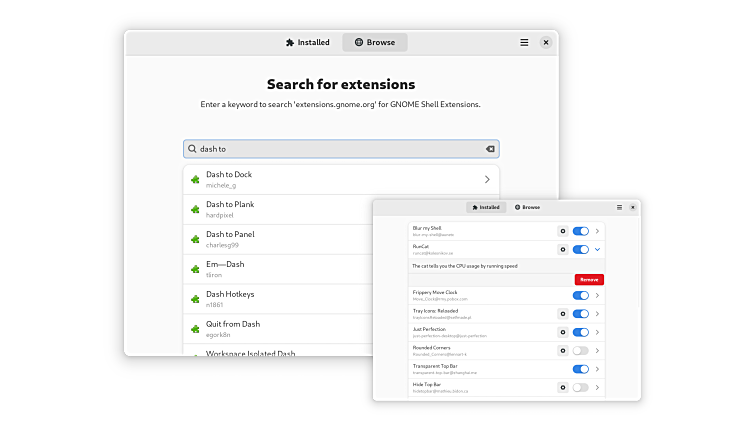Click the 'Transparent Top Bar' extension name
The width and height of the screenshot is (752, 423).
click(435, 366)
